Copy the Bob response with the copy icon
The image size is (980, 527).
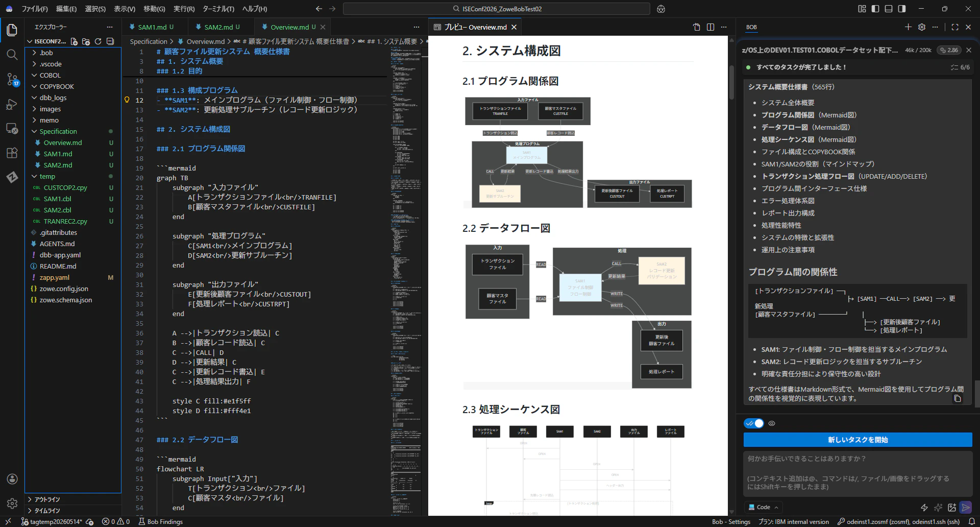[958, 398]
